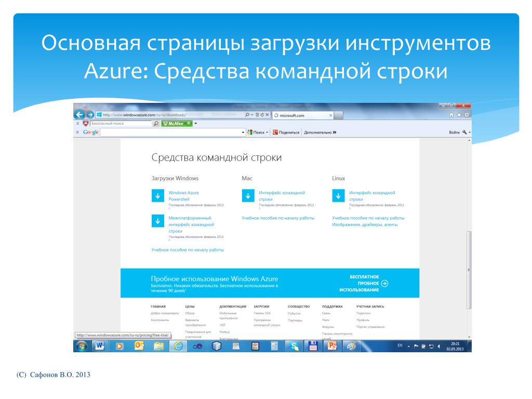Open footer УЧЕТНАЯ ЗАПИСЬ heading
Image resolution: width=532 pixels, height=399 pixels.
coord(370,307)
